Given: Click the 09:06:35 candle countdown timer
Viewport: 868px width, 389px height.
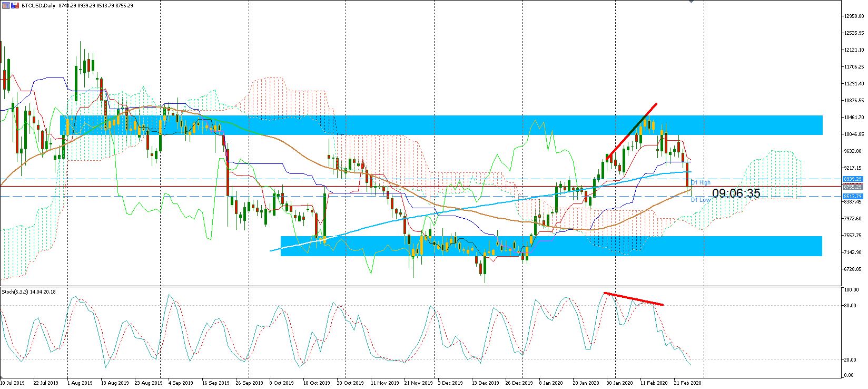Looking at the screenshot, I should [736, 193].
